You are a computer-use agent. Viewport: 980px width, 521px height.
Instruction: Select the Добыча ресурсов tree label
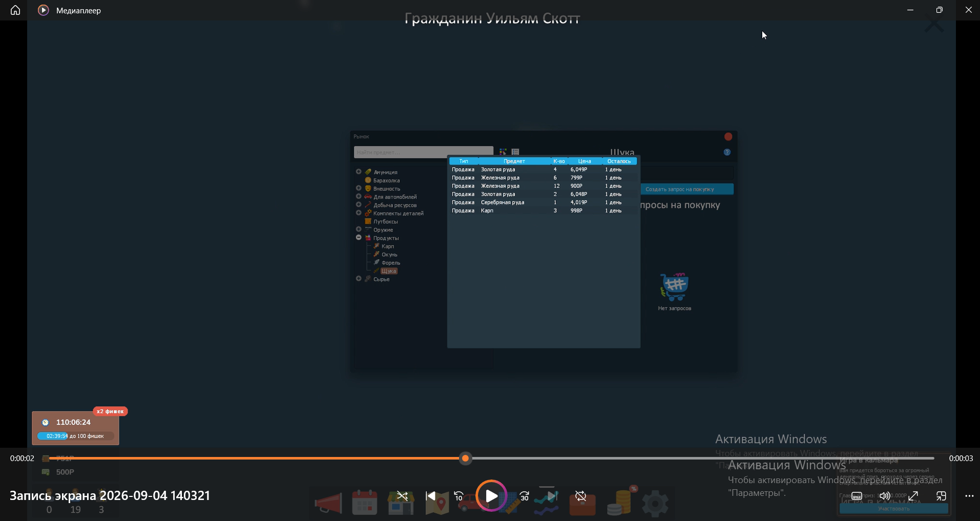[395, 205]
